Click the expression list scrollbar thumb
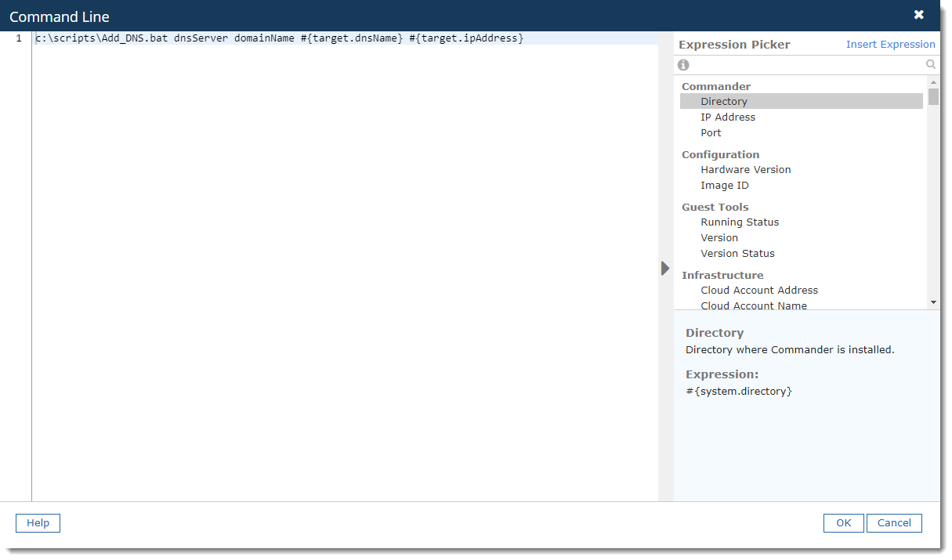 [x=933, y=96]
